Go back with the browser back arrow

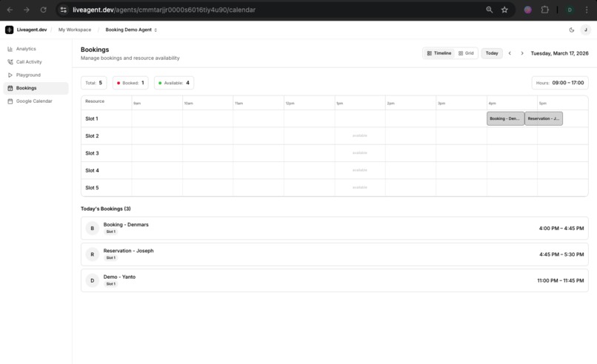(10, 10)
